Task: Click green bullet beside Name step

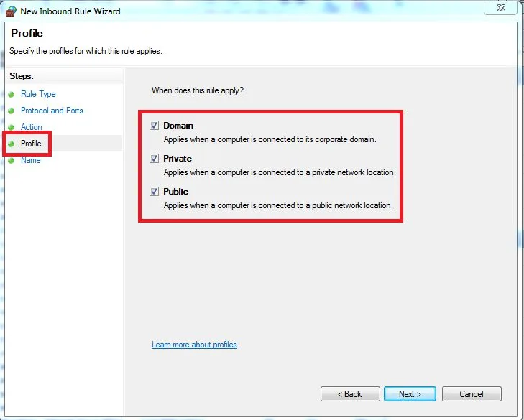Action: [11, 161]
